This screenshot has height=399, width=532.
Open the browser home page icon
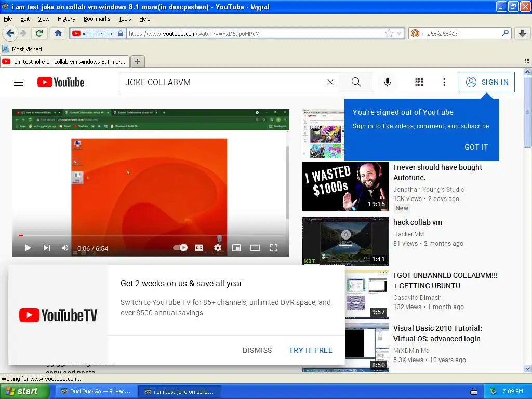[58, 33]
